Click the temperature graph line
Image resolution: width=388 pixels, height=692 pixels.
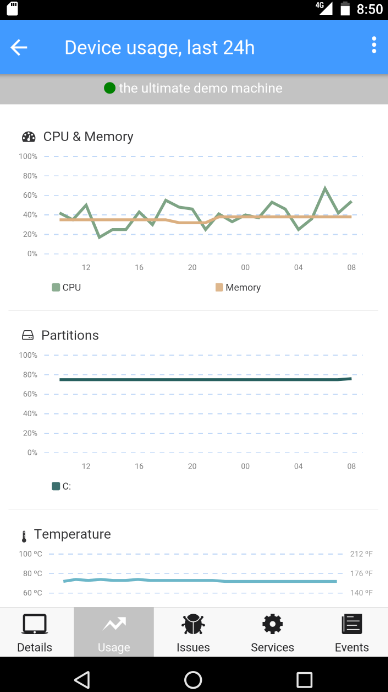(x=200, y=580)
